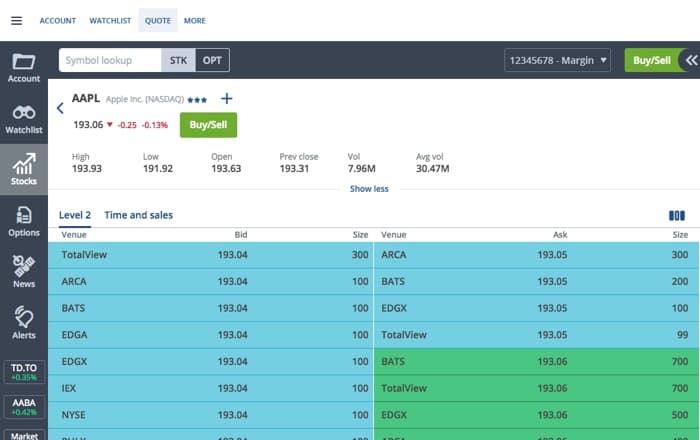Screen dimensions: 700x440
Task: Open Alerts in the sidebar
Action: (x=24, y=323)
